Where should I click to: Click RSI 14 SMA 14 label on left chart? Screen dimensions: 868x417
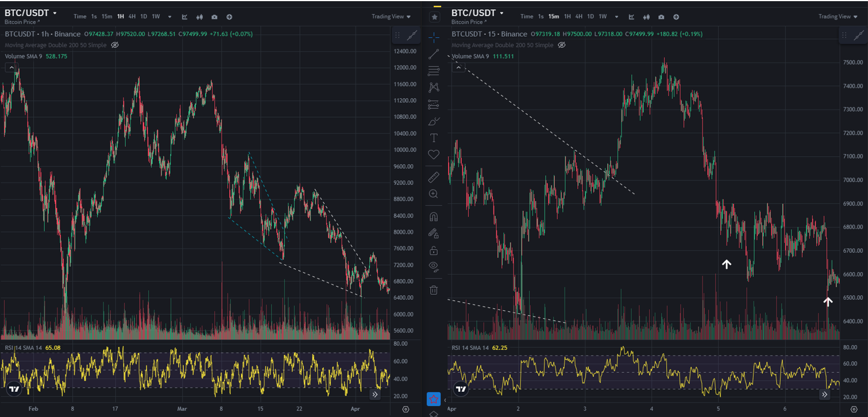click(x=23, y=347)
